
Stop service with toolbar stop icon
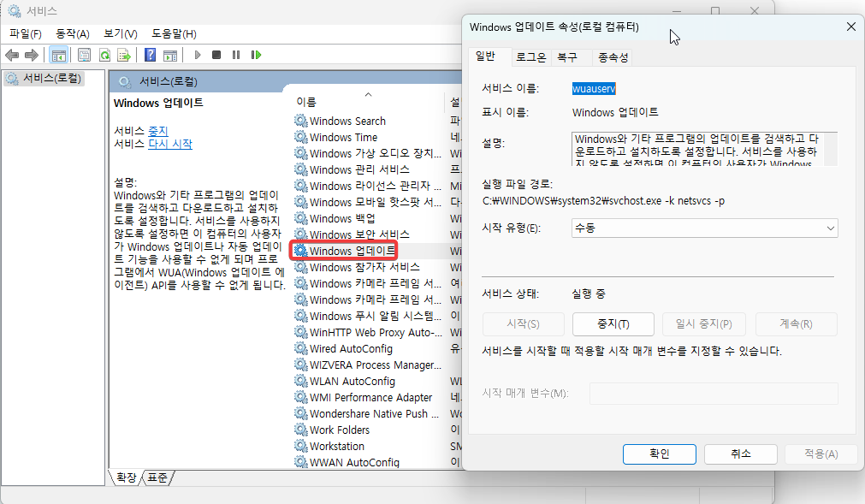pyautogui.click(x=216, y=55)
